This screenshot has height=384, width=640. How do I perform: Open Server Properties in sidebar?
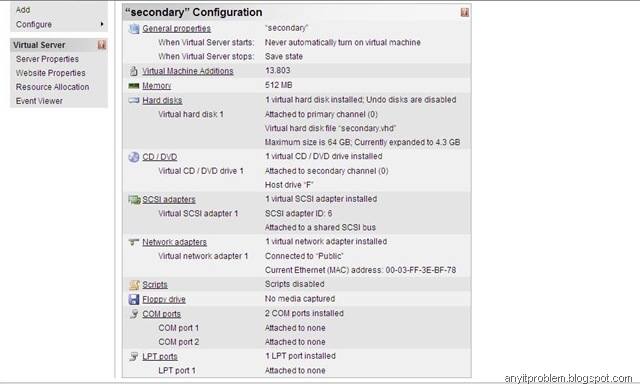point(47,59)
